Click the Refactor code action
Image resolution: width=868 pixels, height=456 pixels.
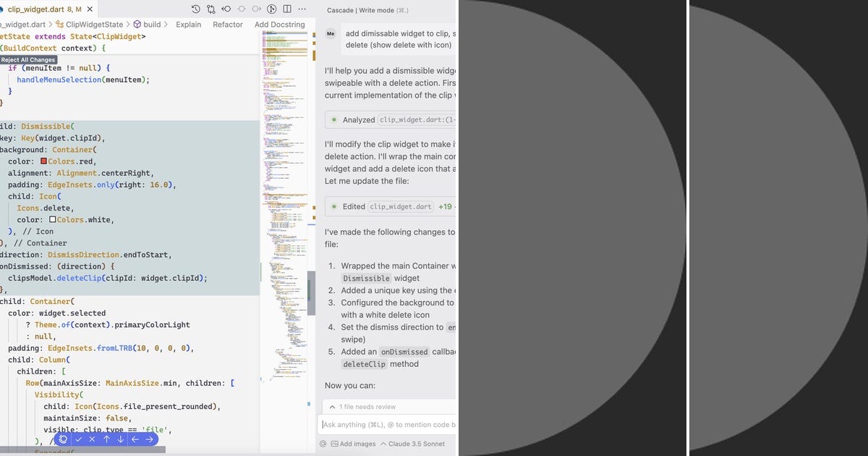(227, 24)
